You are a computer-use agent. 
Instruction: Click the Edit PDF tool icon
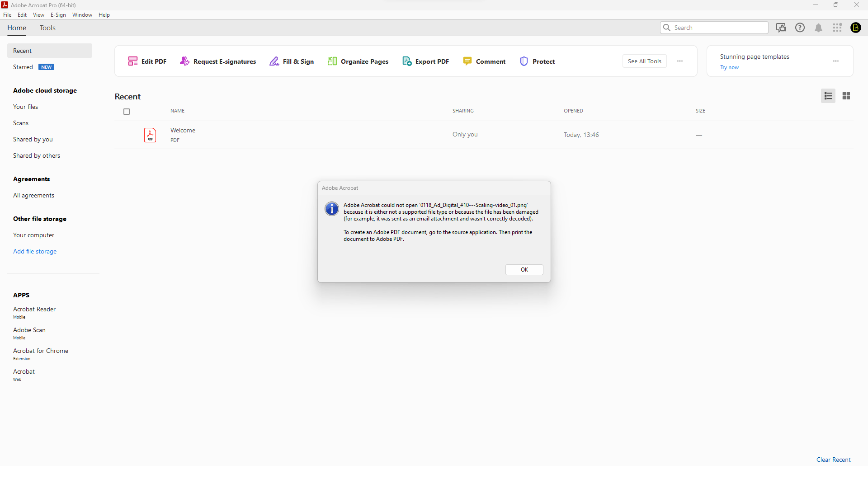pyautogui.click(x=132, y=61)
